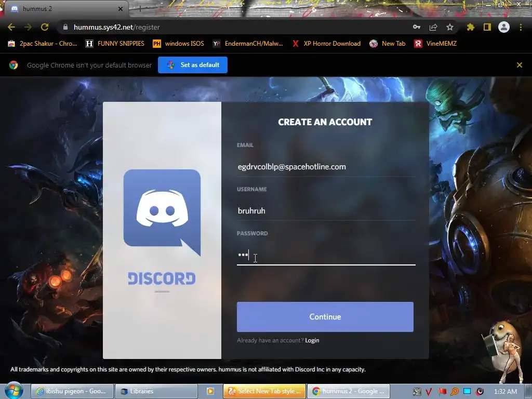
Task: Open the windows ISOS bookmark
Action: click(179, 44)
